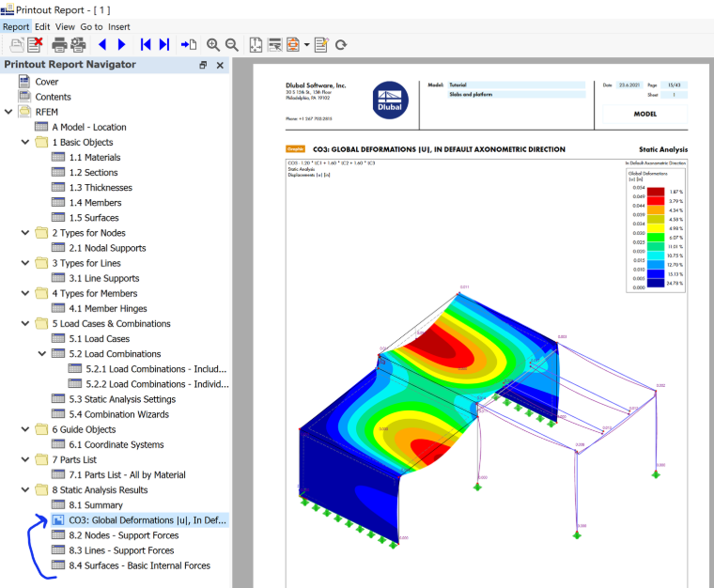Screen dimensions: 714x588
Task: Collapse the 5.2 Load Combinations node
Action: tap(42, 353)
